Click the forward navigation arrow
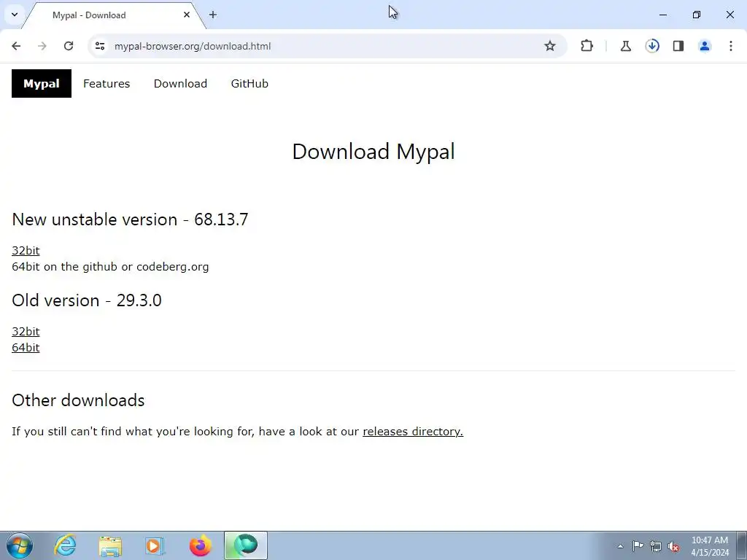Viewport: 747px width, 560px height. pyautogui.click(x=42, y=46)
